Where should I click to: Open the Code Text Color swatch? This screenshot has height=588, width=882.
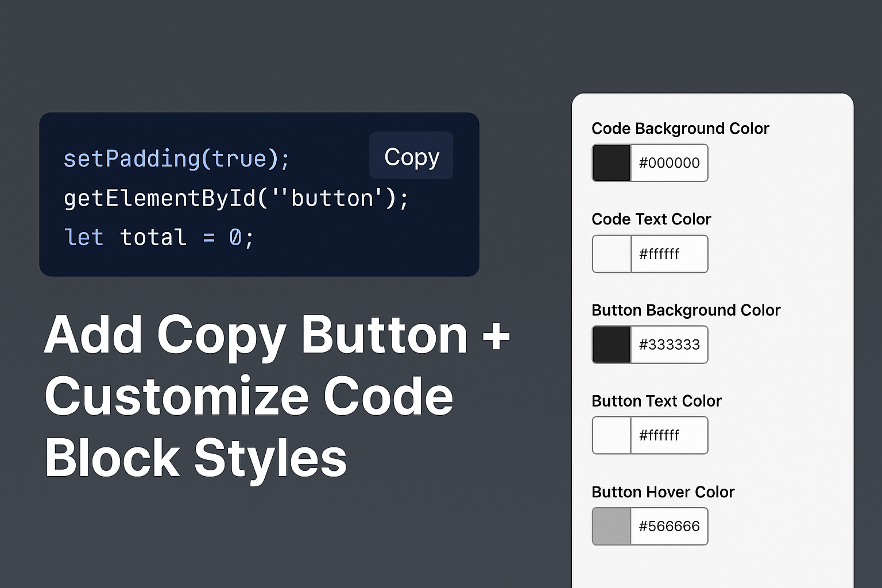tap(611, 253)
